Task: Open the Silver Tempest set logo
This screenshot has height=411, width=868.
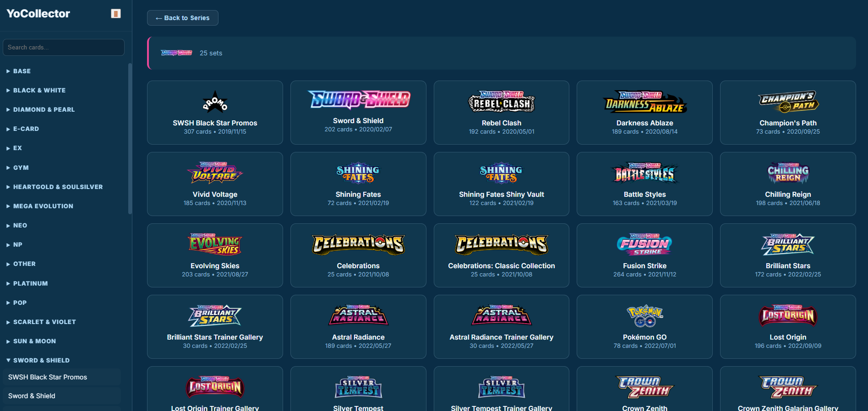Action: coord(358,388)
